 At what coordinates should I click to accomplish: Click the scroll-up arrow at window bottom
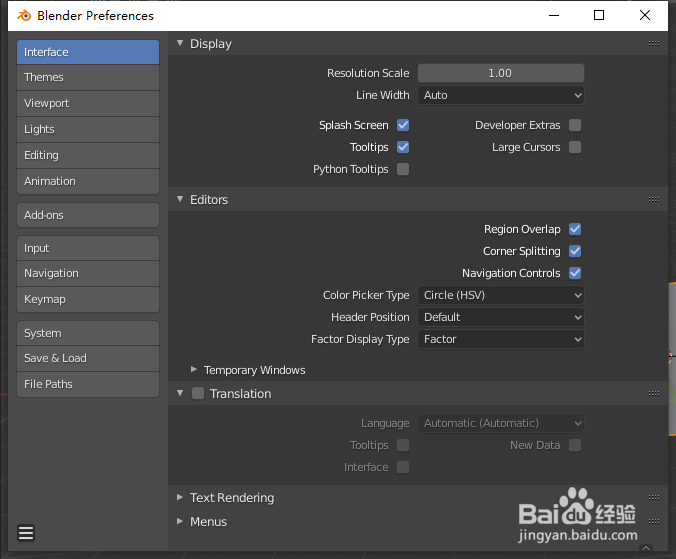(645, 548)
